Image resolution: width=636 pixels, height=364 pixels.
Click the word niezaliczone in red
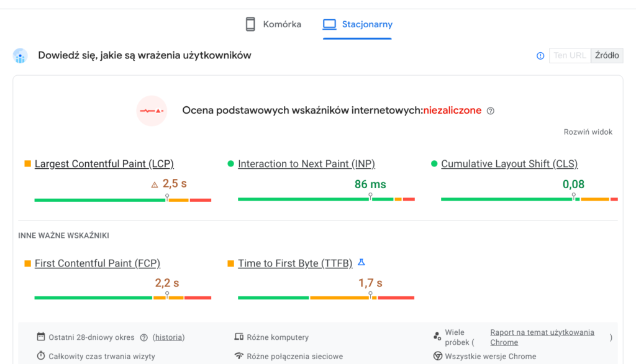point(452,111)
